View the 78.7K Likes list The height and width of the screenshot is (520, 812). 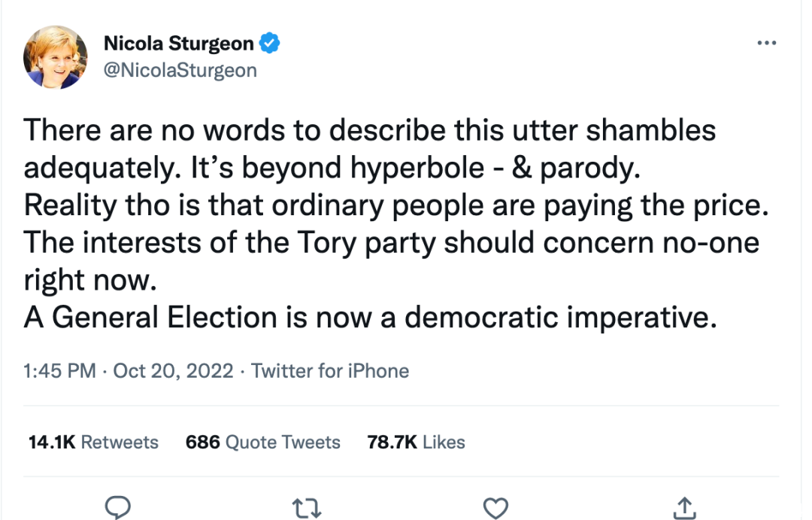coord(416,442)
